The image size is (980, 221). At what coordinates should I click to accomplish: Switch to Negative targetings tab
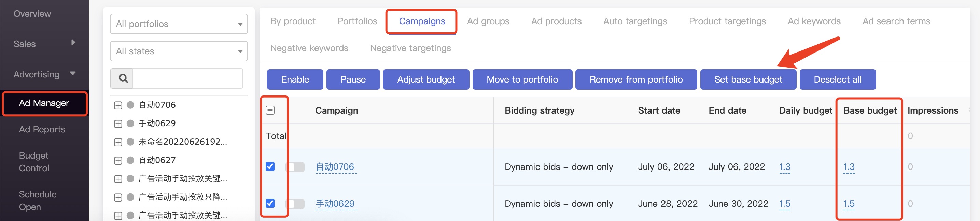410,48
